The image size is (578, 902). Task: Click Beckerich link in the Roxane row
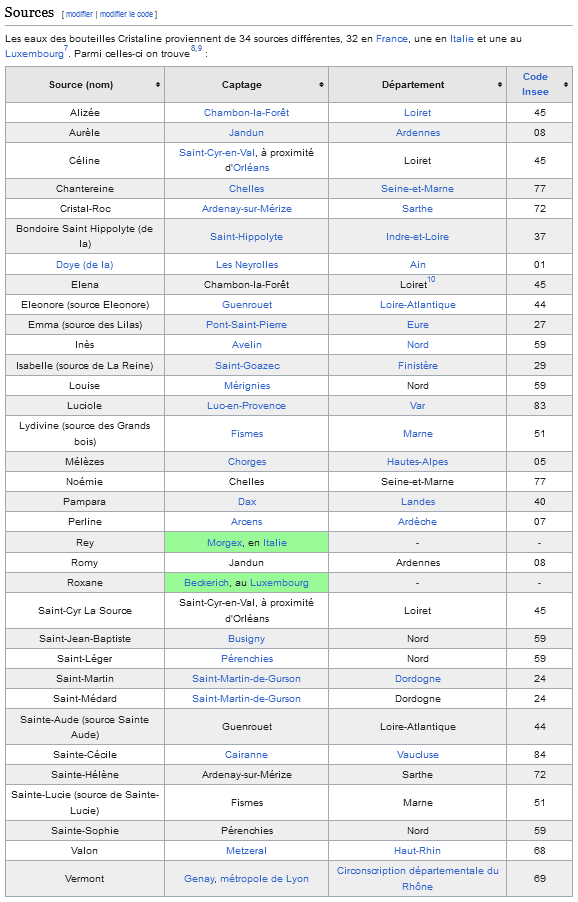[x=206, y=583]
